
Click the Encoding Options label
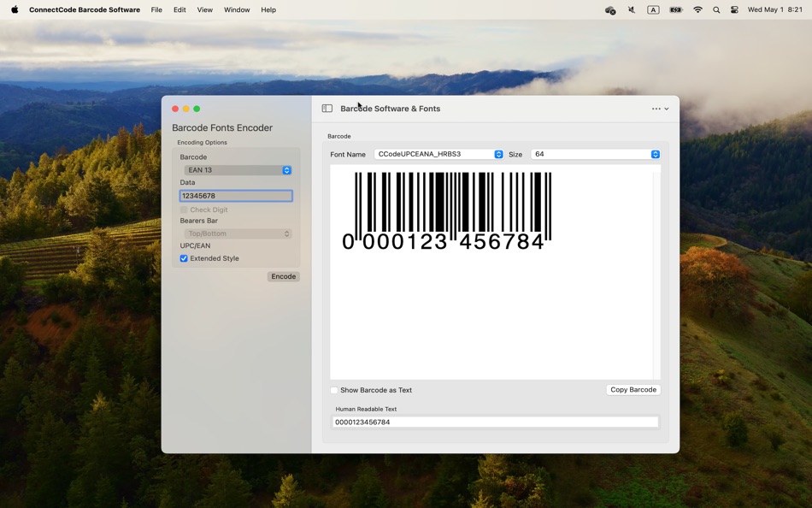tap(202, 142)
